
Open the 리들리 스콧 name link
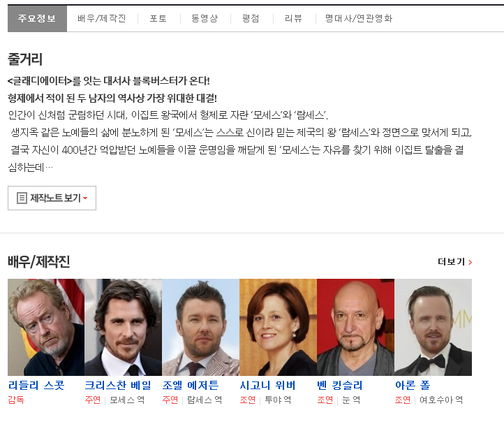pos(36,385)
